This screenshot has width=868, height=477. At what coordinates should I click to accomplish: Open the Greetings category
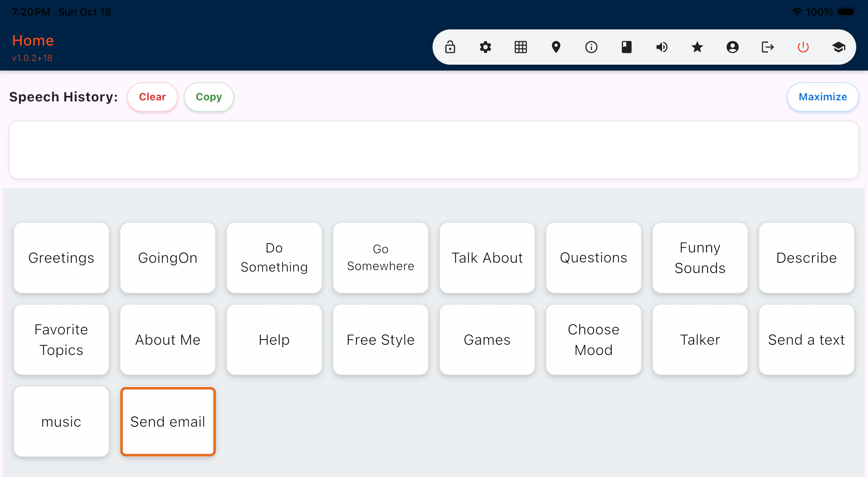(x=61, y=258)
